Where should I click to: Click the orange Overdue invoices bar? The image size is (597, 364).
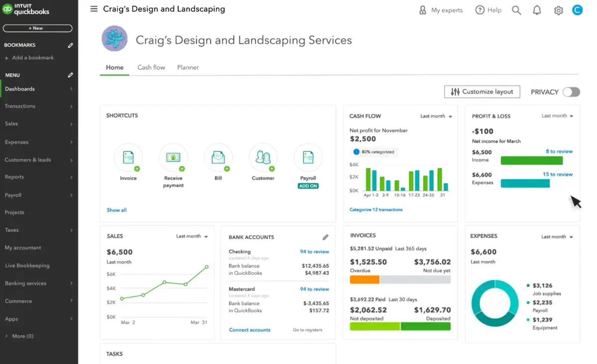click(365, 279)
